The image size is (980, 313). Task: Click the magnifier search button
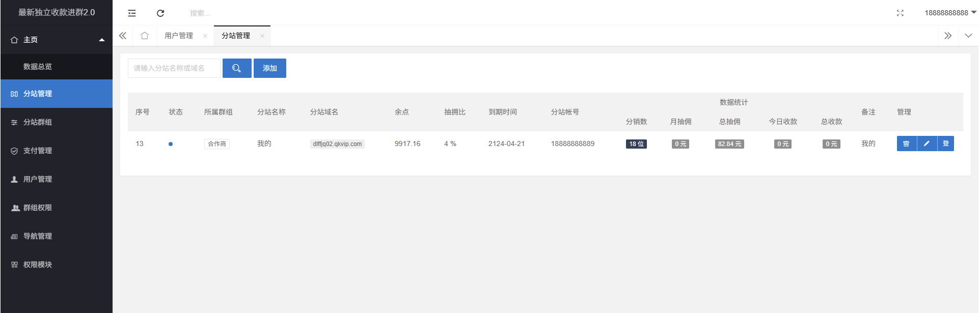237,68
